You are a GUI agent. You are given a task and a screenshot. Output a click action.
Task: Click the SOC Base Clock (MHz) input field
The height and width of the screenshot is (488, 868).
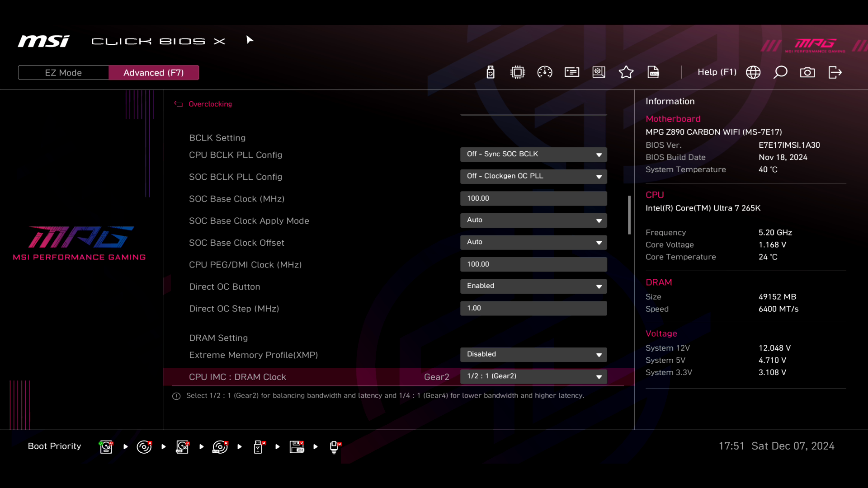tap(533, 198)
